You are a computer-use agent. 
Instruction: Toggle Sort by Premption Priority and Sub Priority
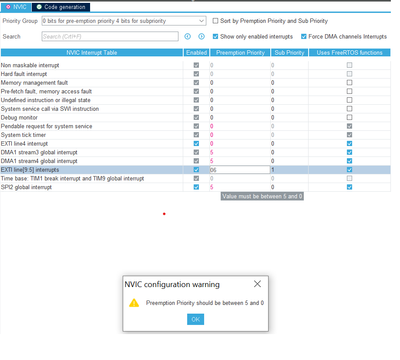tap(215, 21)
